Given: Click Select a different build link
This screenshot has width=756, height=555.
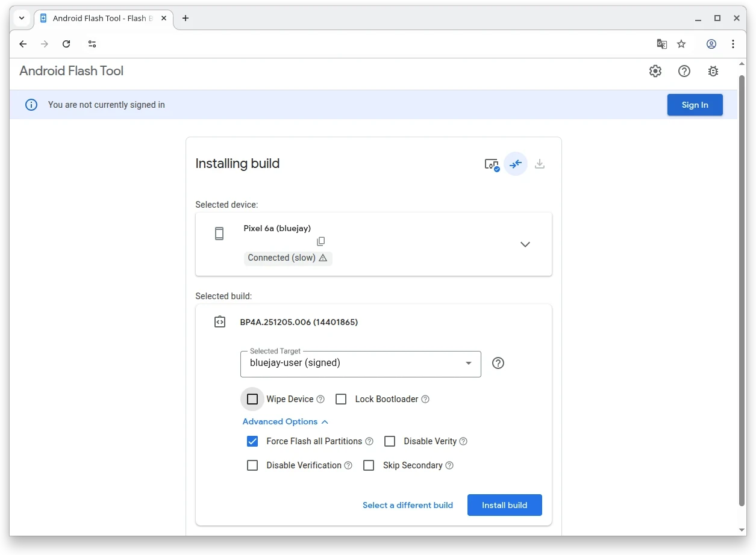Looking at the screenshot, I should (x=408, y=505).
